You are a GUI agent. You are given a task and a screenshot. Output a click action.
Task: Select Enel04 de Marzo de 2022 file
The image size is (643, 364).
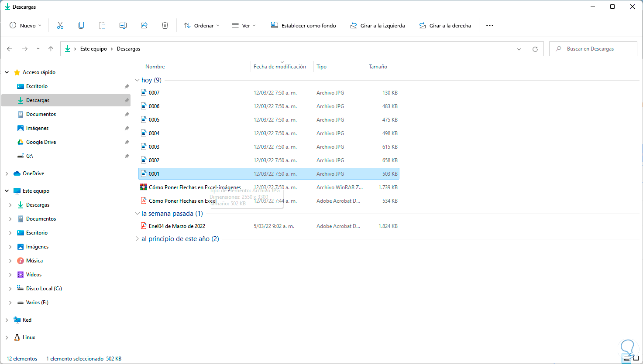tap(269, 226)
